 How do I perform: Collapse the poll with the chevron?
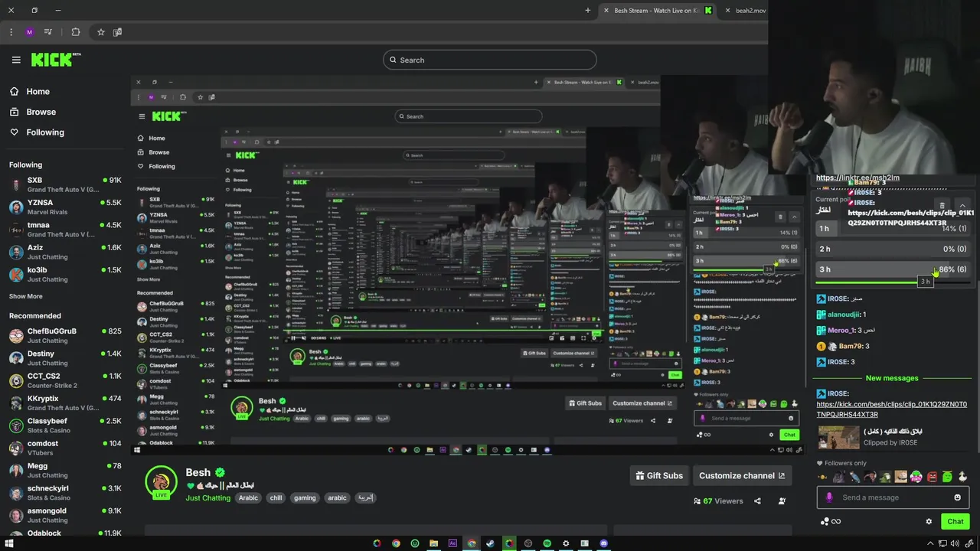(962, 206)
